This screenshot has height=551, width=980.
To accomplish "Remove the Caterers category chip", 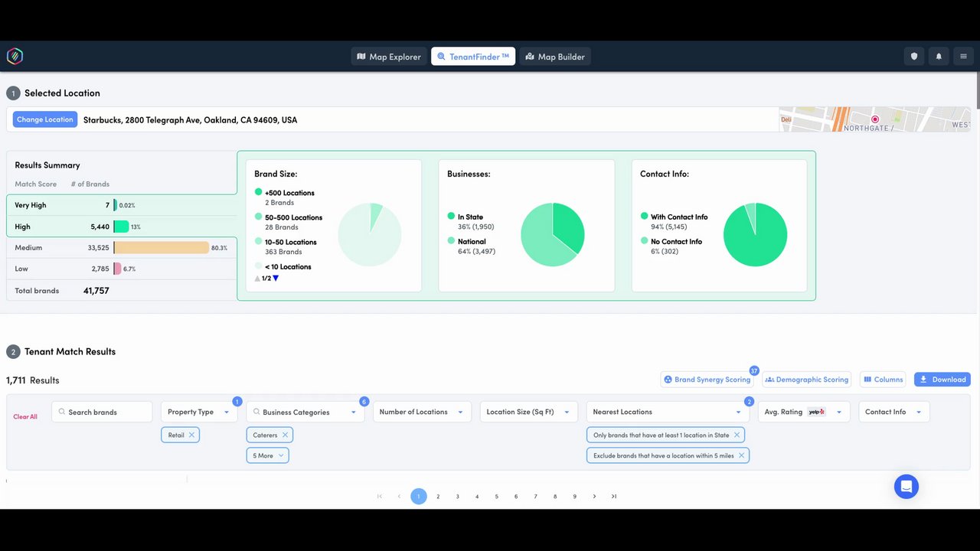I will 285,435.
